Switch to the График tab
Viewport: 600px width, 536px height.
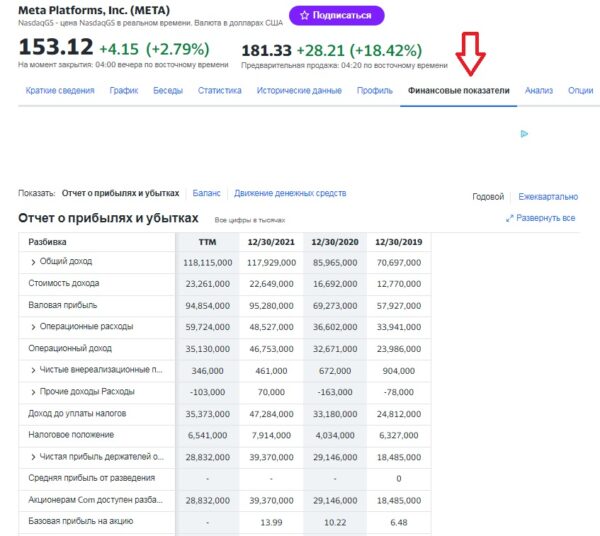[124, 91]
